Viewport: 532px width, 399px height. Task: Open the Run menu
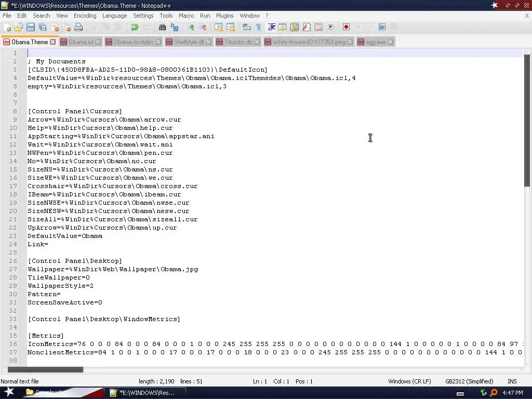coord(205,16)
